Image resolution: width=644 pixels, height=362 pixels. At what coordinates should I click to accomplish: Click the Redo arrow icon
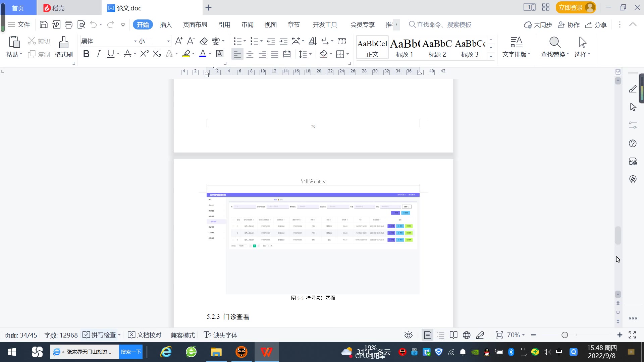(x=110, y=24)
